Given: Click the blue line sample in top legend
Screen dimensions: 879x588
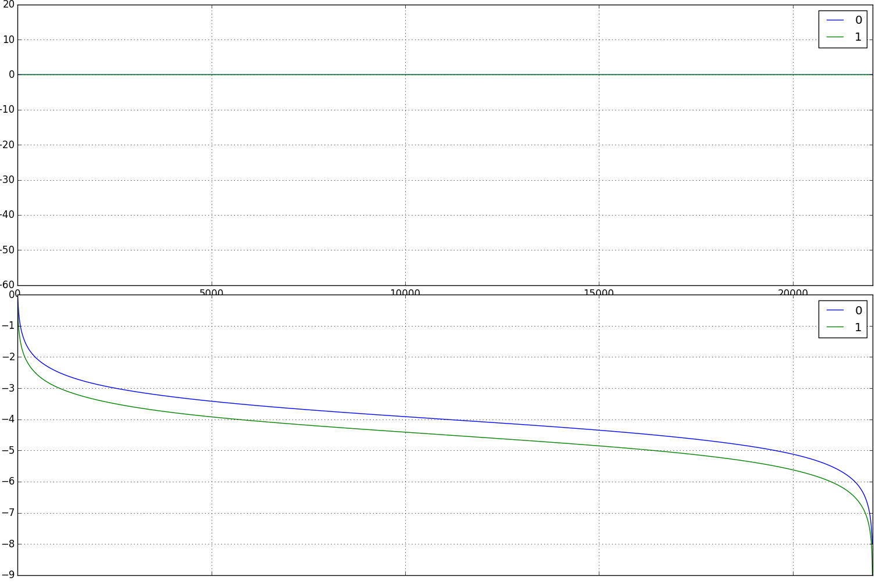Looking at the screenshot, I should 835,20.
